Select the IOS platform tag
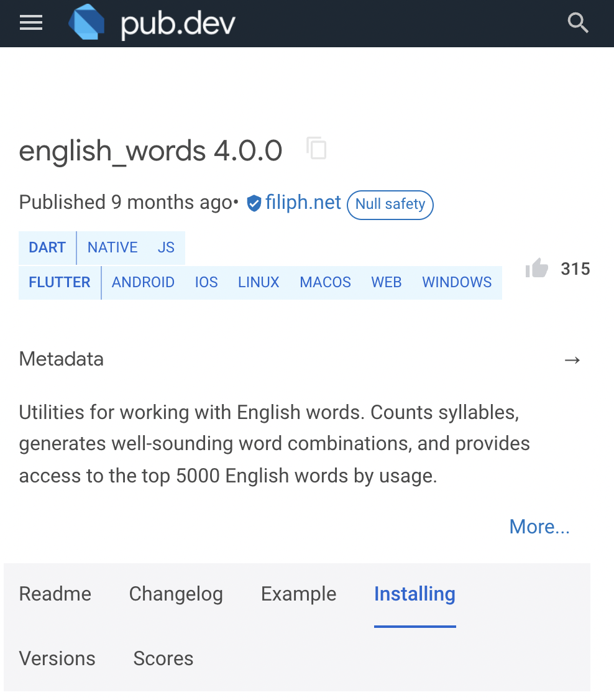 (x=206, y=283)
